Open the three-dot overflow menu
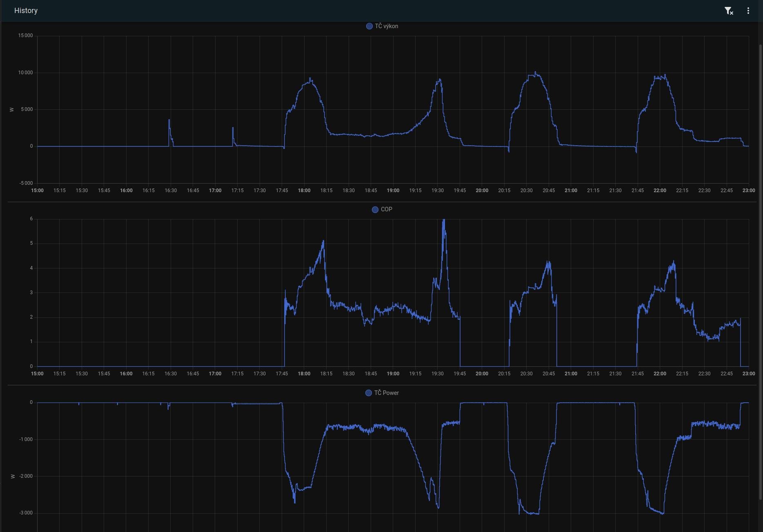This screenshot has height=532, width=763. (x=748, y=11)
